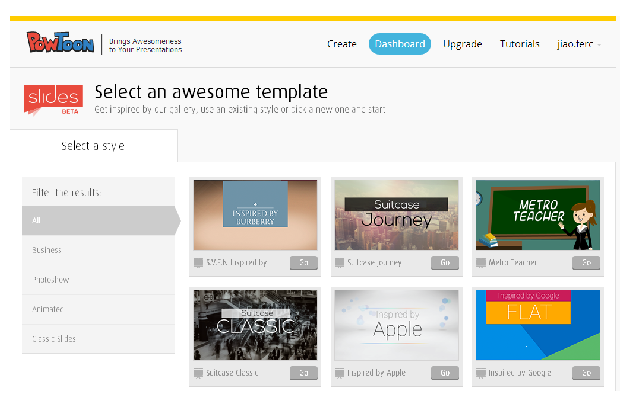This screenshot has width=635, height=402.
Task: Click Go for Metro Teacher template
Action: pyautogui.click(x=586, y=263)
